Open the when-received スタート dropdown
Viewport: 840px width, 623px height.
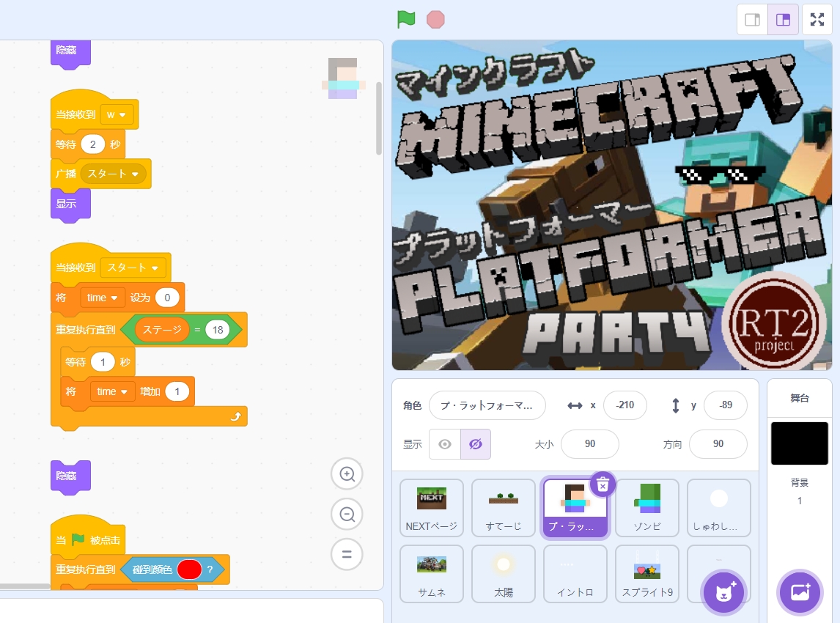pyautogui.click(x=133, y=268)
